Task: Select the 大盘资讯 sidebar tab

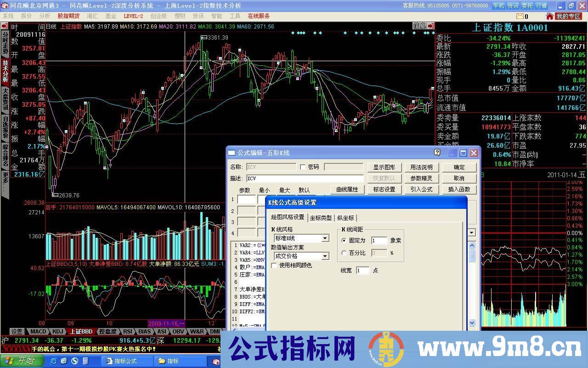Action: (5, 99)
